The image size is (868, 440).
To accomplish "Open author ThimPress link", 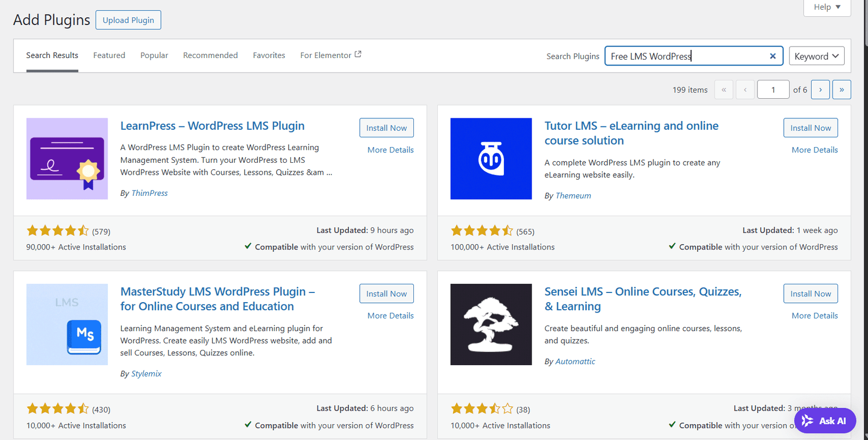I will [x=150, y=193].
